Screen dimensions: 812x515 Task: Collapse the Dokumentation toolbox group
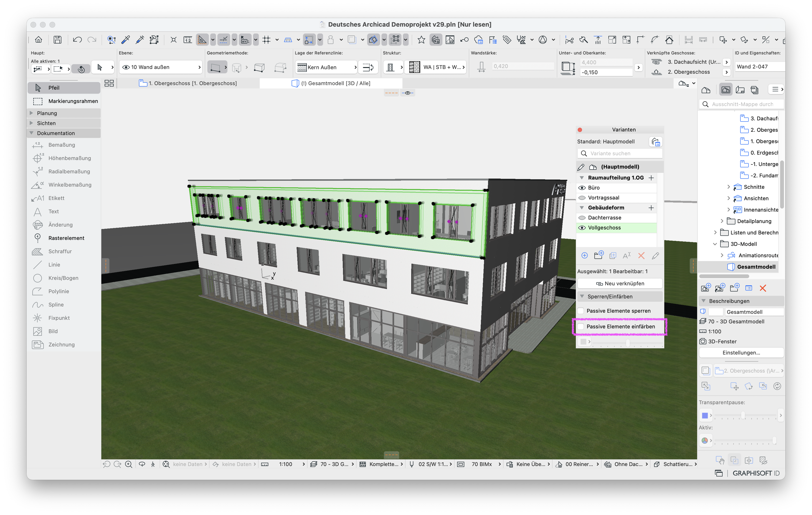coord(32,133)
